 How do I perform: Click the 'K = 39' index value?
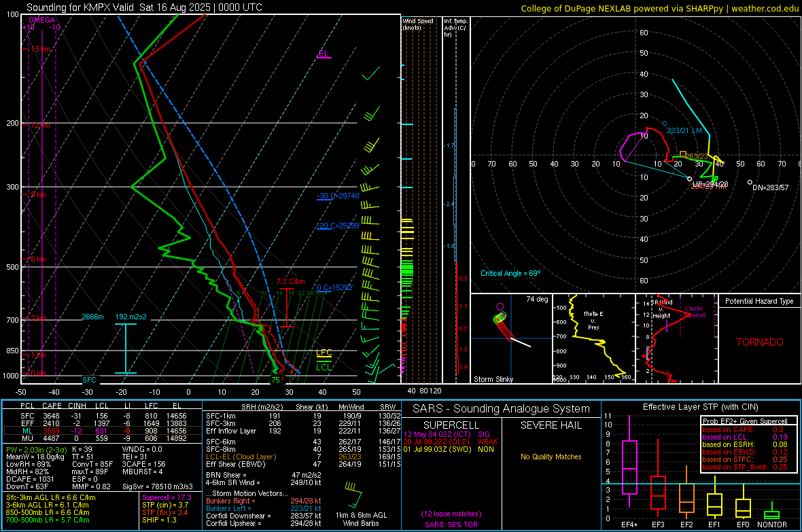pyautogui.click(x=82, y=449)
